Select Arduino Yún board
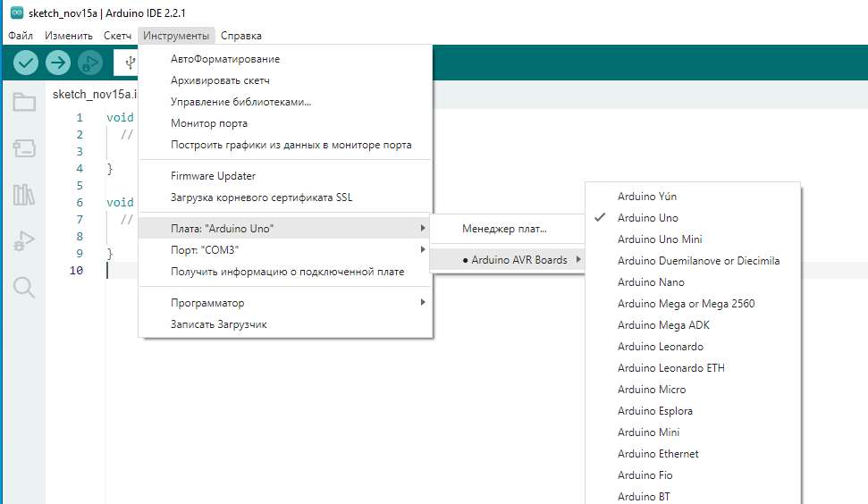Viewport: 868px width, 504px height. coord(693,197)
